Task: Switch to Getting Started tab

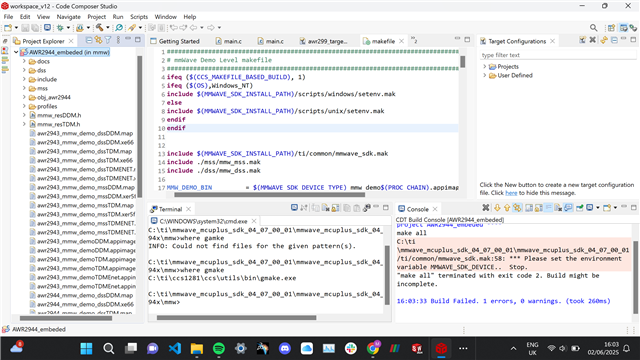Action: 175,41
